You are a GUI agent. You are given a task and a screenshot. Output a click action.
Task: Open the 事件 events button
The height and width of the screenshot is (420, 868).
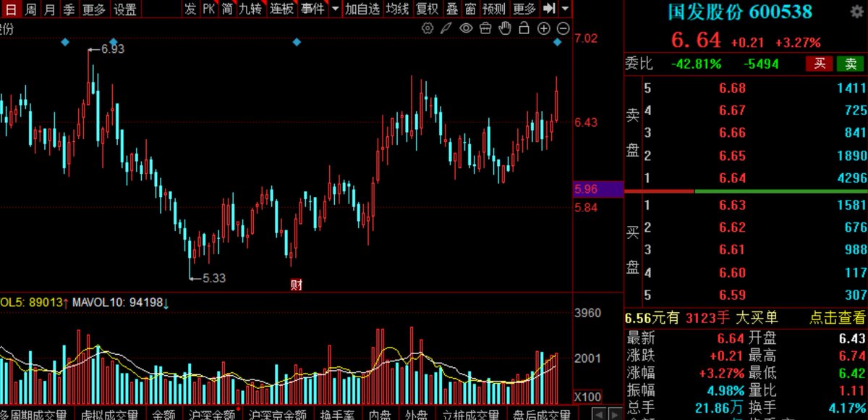coord(312,9)
